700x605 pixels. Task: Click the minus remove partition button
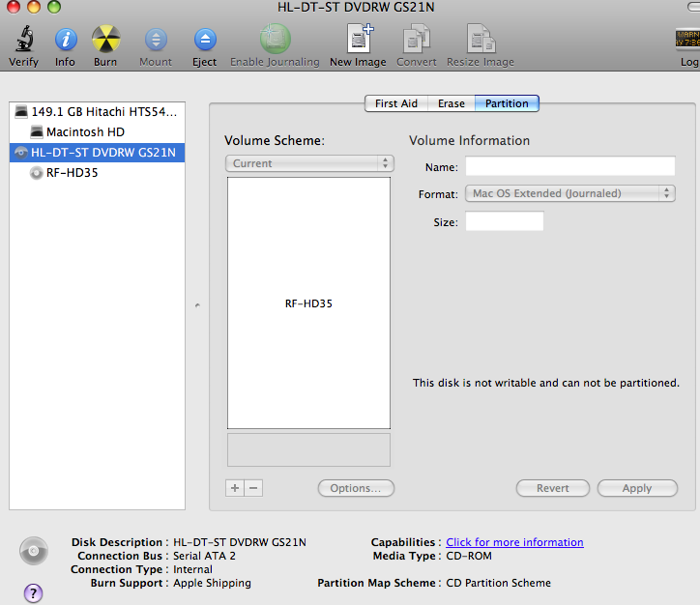point(253,488)
